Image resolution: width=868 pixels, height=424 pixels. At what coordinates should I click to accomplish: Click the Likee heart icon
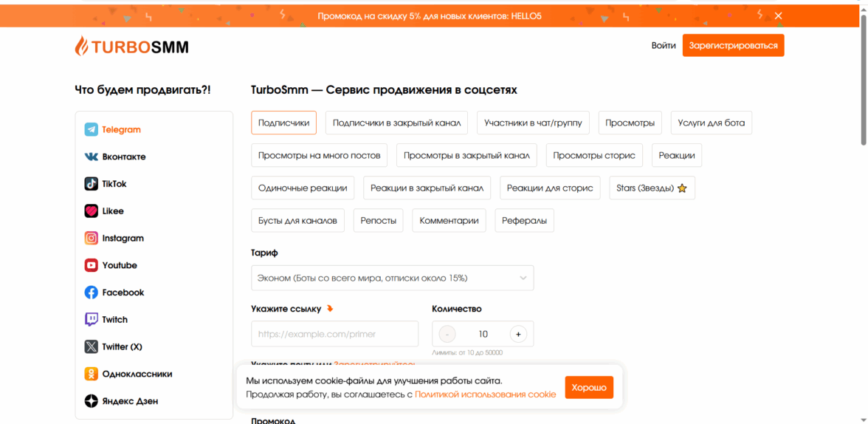92,211
